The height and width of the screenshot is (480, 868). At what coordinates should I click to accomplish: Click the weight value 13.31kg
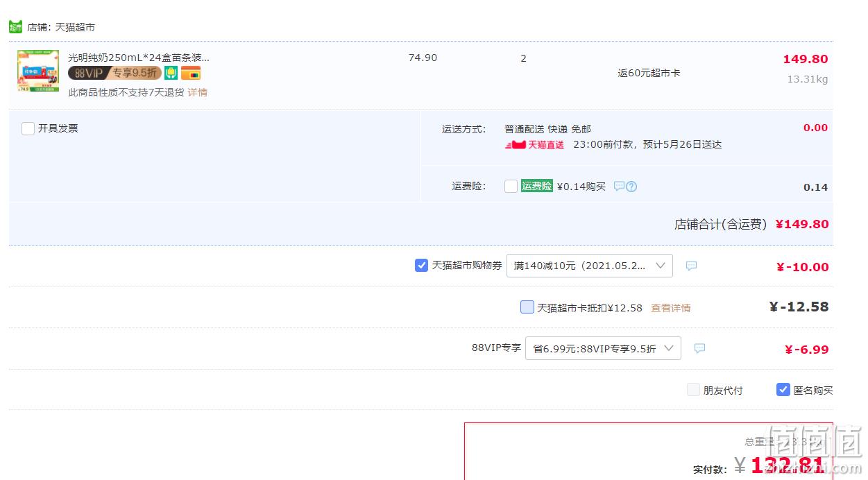(808, 79)
